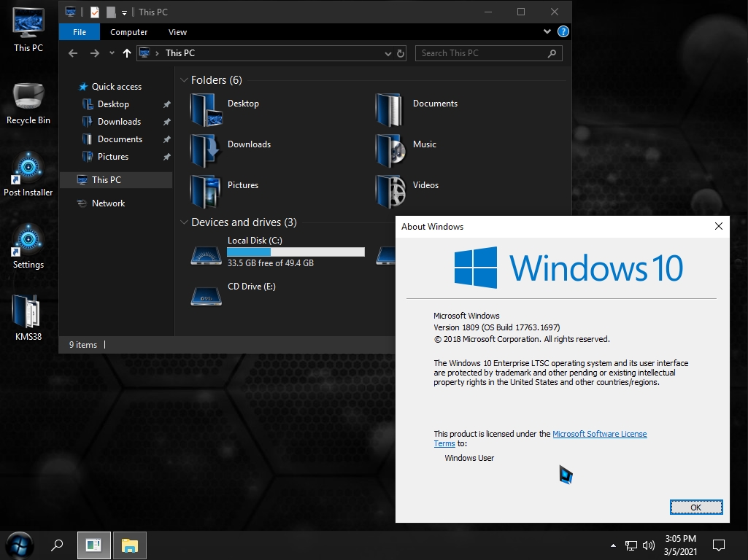This screenshot has height=560, width=748.
Task: Select Quick access in navigation pane
Action: coord(117,87)
